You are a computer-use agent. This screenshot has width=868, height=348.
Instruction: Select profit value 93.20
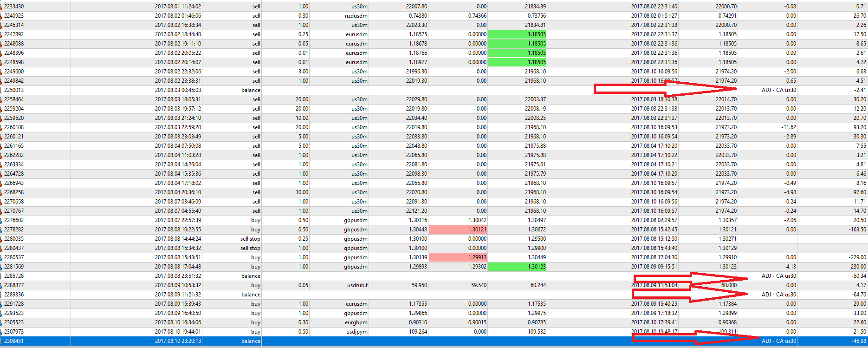(x=860, y=127)
